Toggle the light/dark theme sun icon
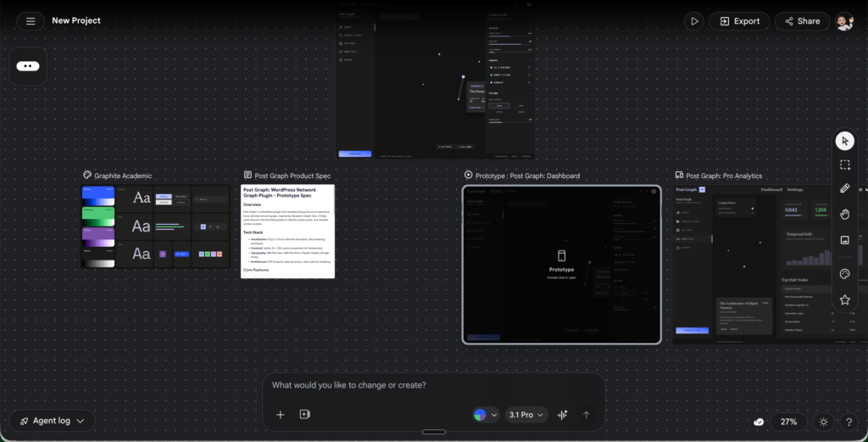The image size is (868, 442). [822, 422]
